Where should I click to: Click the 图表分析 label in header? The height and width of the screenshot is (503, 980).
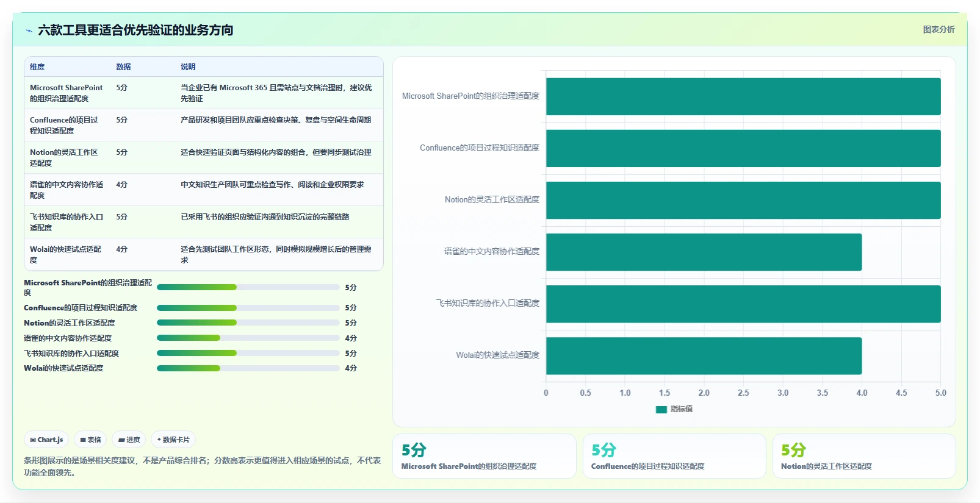click(x=939, y=29)
